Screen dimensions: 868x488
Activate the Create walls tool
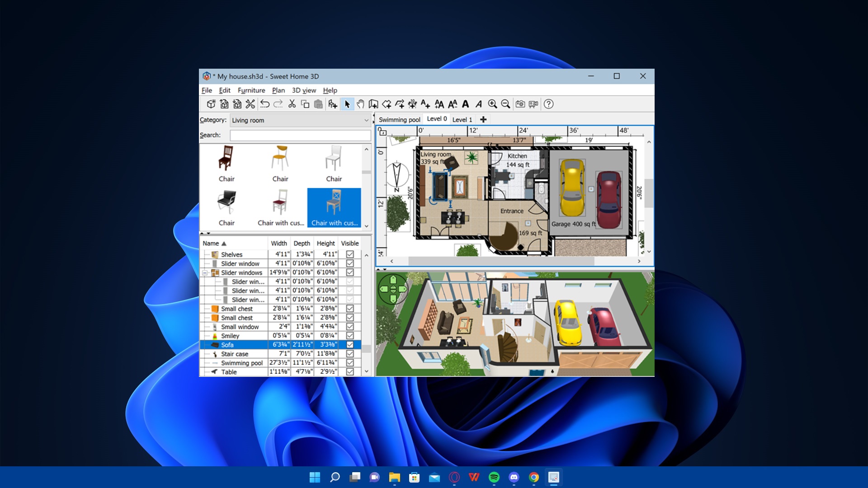point(373,104)
